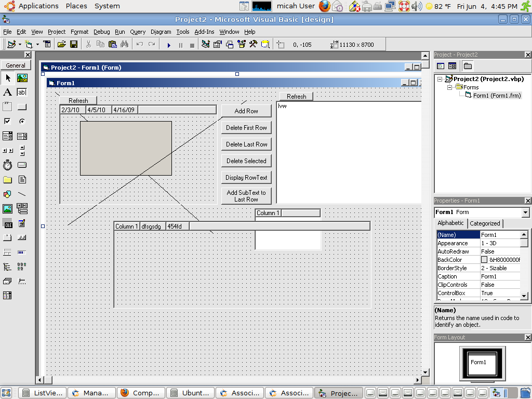This screenshot has width=532, height=399.
Task: Open the object selector dropdown in Properties window
Action: coord(525,212)
